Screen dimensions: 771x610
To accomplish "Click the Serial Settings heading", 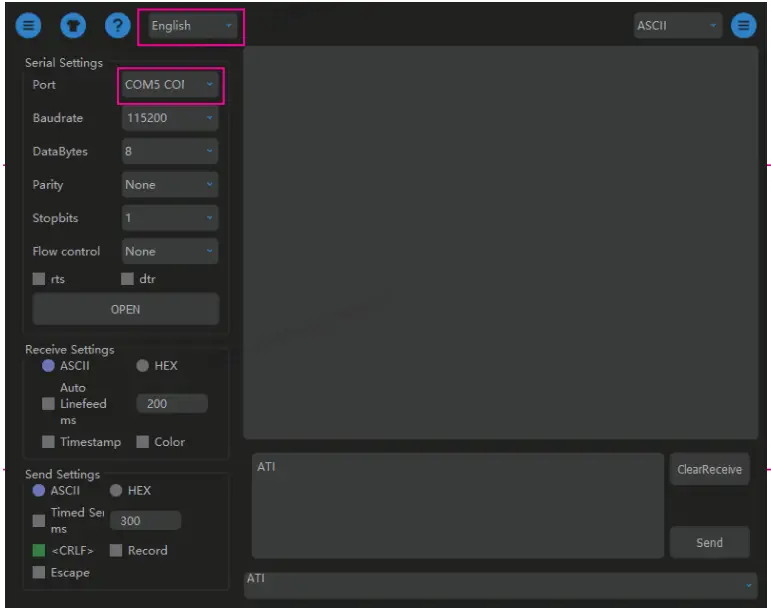I will [64, 63].
